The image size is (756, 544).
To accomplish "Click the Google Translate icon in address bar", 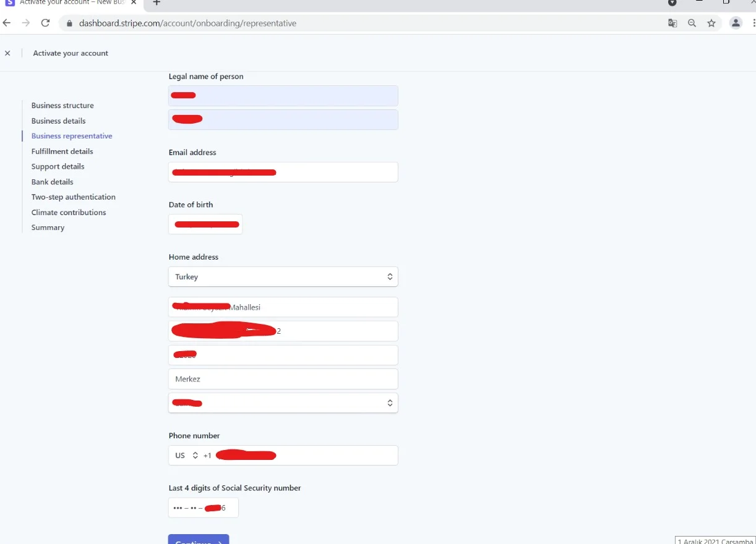I will (672, 23).
